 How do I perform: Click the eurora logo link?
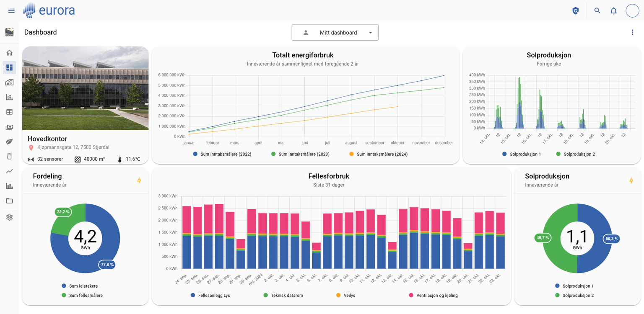coord(49,10)
